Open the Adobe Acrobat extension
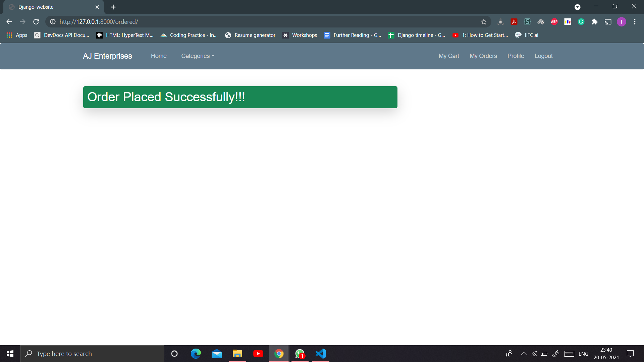The image size is (644, 362). pyautogui.click(x=514, y=21)
